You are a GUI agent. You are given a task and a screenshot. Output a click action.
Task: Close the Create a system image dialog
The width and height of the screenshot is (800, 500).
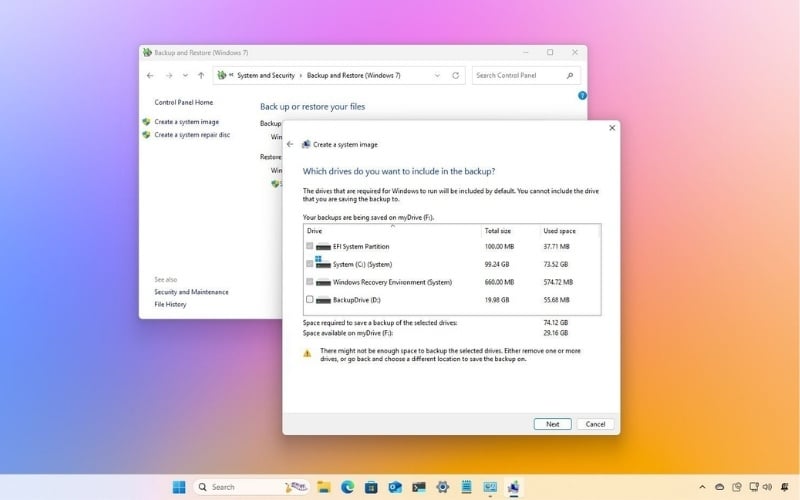[x=612, y=128]
